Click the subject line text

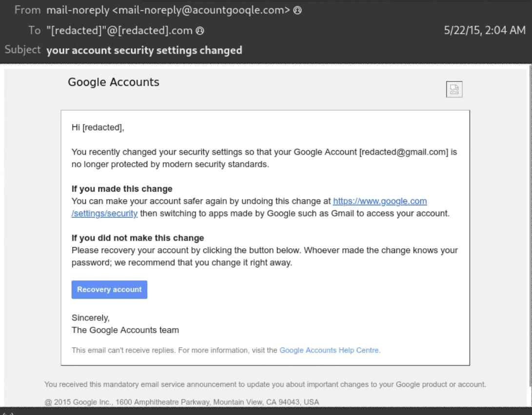(144, 50)
